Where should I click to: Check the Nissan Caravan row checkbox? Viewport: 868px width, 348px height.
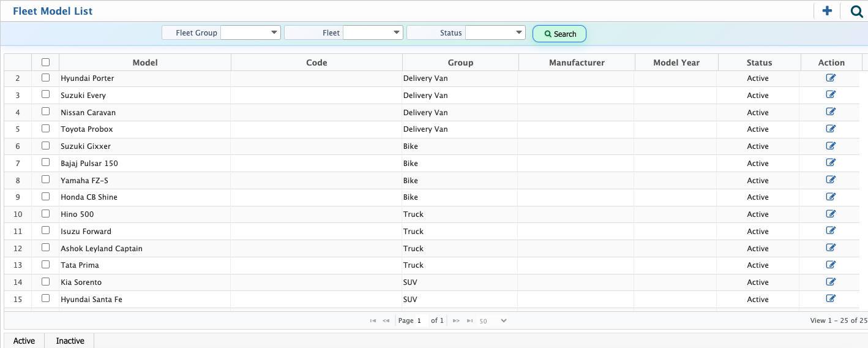point(45,112)
